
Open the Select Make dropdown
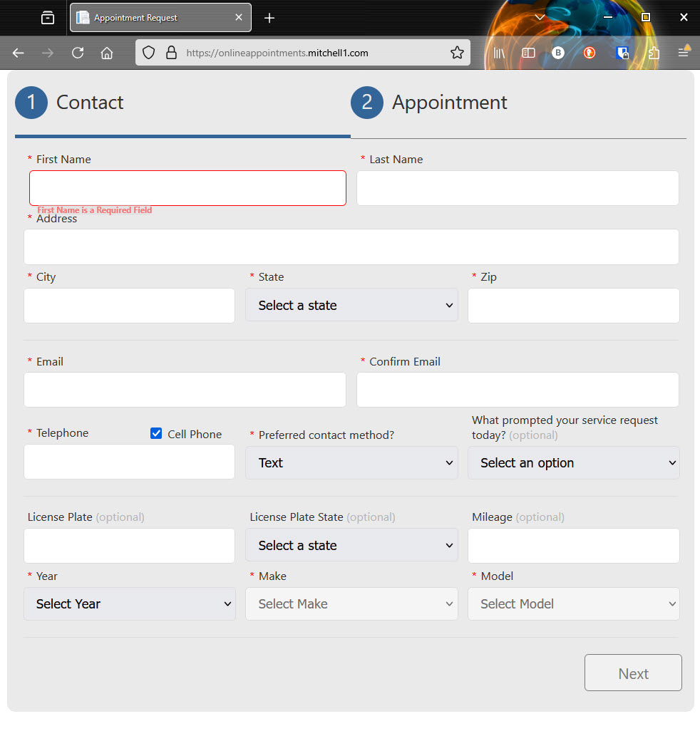click(351, 604)
